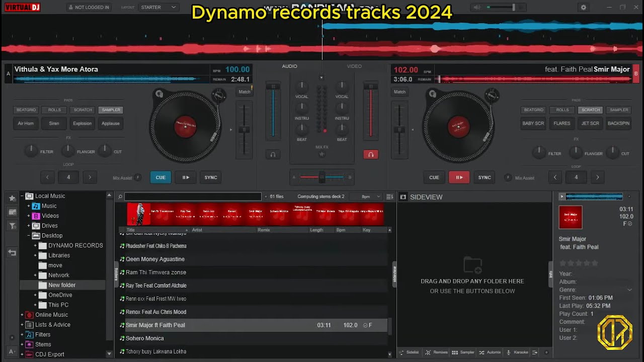Click the left deck CUE button
The image size is (644, 362).
tap(160, 177)
